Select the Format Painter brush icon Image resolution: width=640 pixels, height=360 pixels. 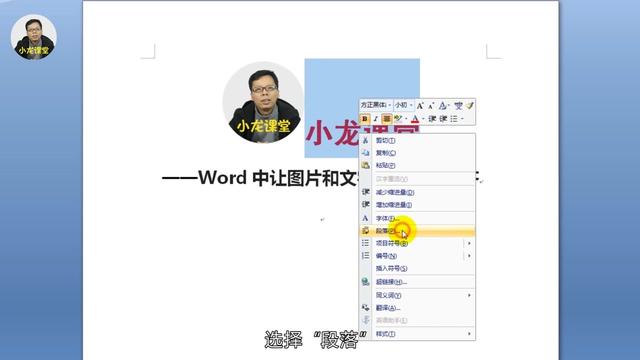469,106
